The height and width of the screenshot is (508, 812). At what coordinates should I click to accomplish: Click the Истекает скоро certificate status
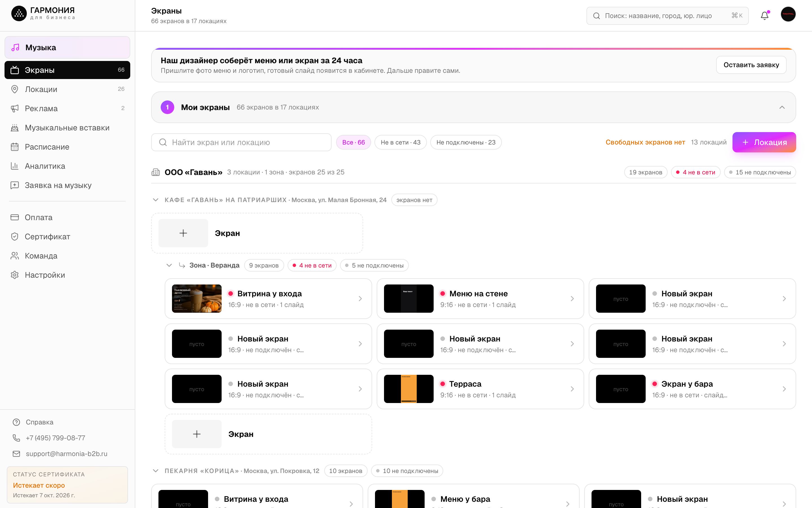39,485
